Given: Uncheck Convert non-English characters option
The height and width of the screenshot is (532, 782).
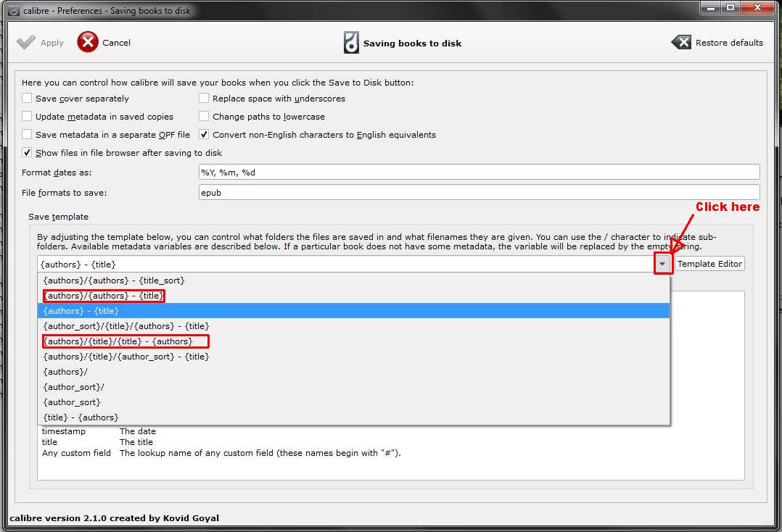Looking at the screenshot, I should pyautogui.click(x=203, y=135).
